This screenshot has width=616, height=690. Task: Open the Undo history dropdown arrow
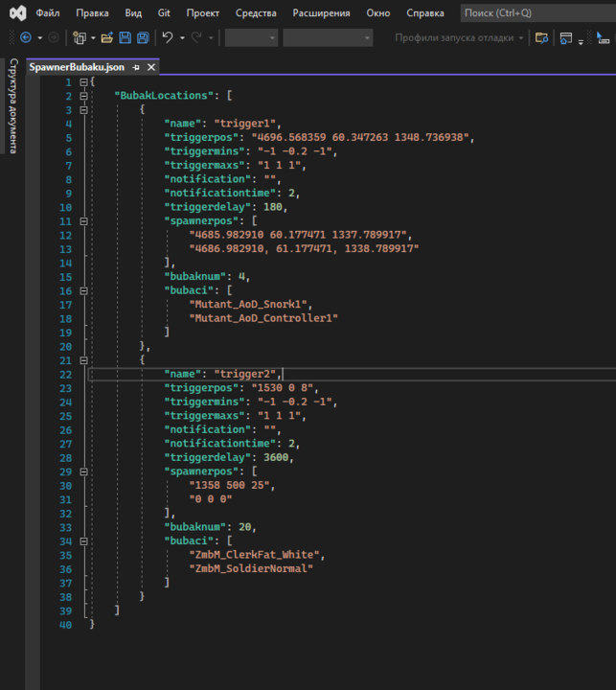[x=182, y=37]
